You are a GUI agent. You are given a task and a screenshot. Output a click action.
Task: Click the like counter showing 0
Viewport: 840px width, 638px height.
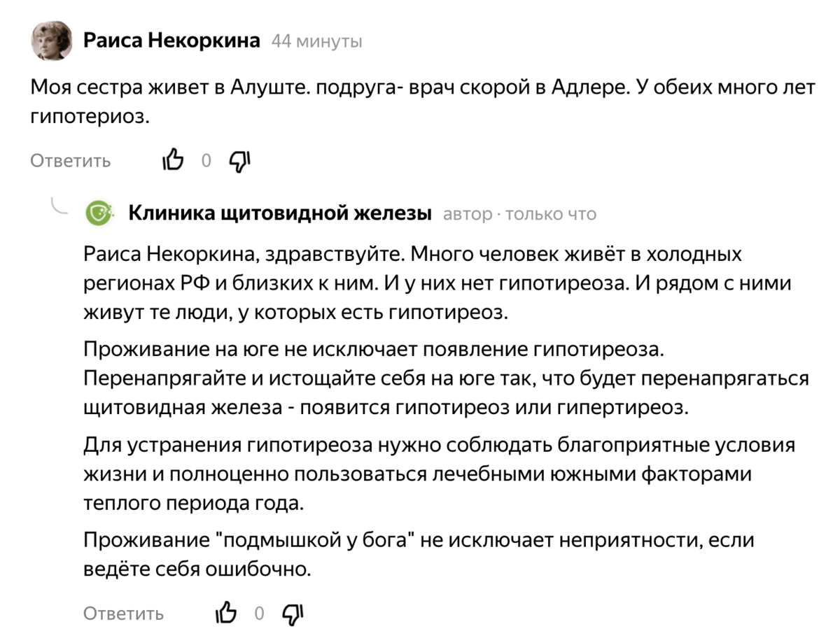pyautogui.click(x=206, y=160)
